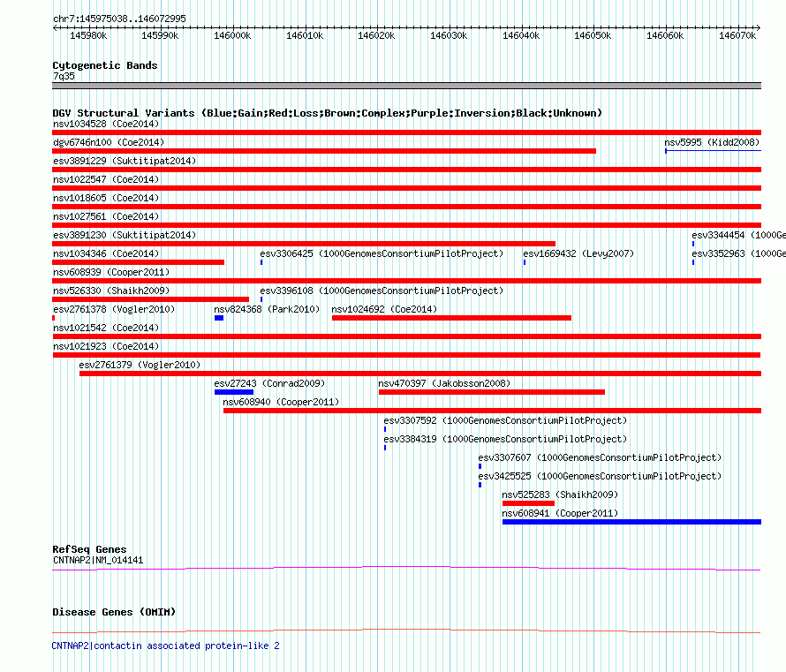Select esv3384319 1000Genomes variant label
786x672 pixels.
(x=505, y=439)
